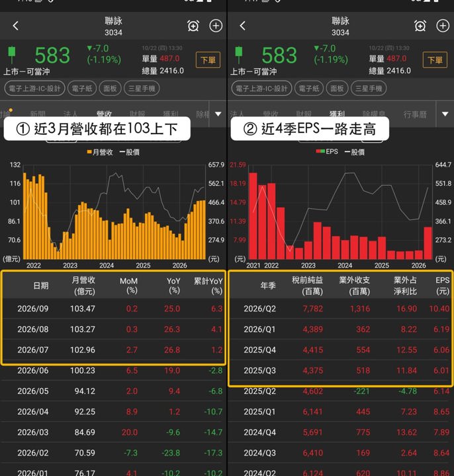The width and height of the screenshot is (454, 476).
Task: Tap the monthly revenue bar chart
Action: tap(114, 212)
